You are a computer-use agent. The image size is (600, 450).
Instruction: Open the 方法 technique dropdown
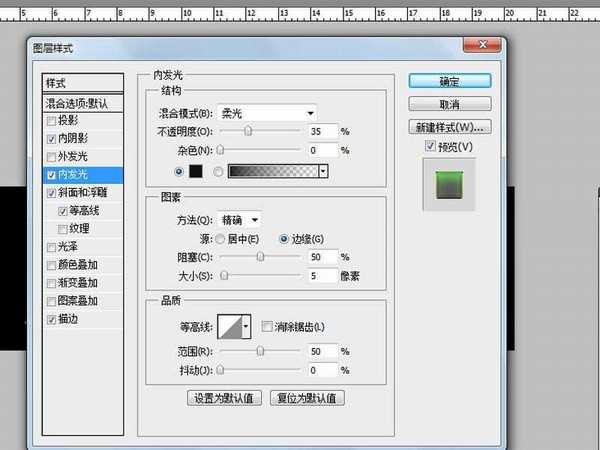pyautogui.click(x=242, y=219)
